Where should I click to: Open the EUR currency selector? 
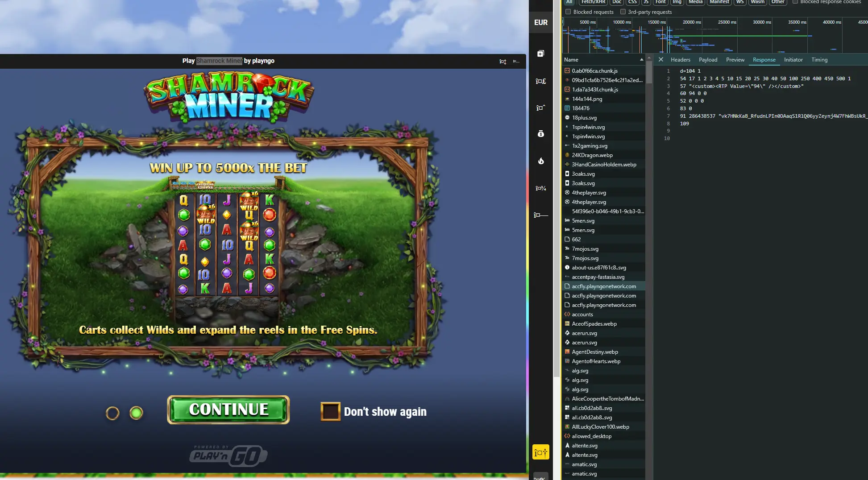pos(541,22)
